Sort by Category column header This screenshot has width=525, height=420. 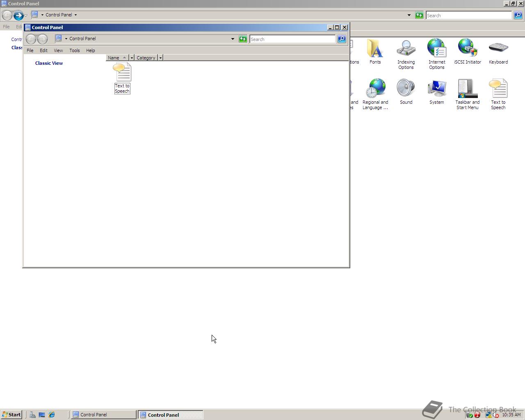[146, 58]
